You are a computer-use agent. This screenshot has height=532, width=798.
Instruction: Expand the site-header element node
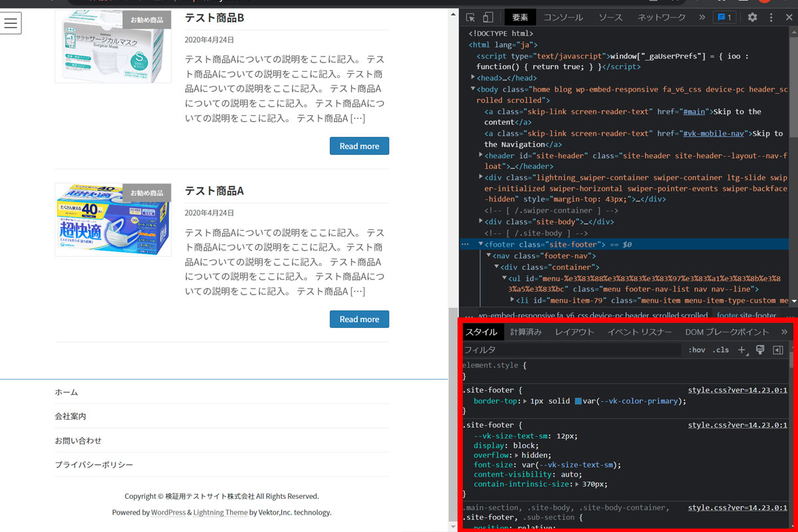pos(481,155)
